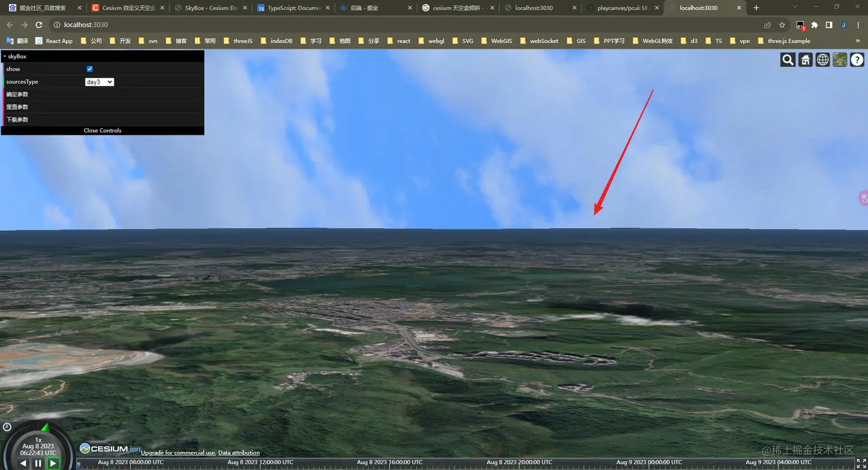Open the WebGIS bookmark folder
868x470 pixels.
click(497, 41)
